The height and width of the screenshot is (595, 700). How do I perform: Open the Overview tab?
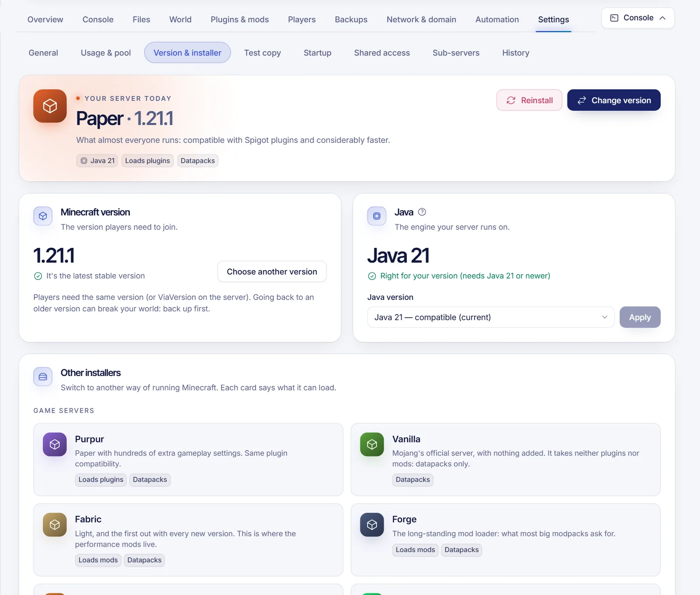pos(45,20)
